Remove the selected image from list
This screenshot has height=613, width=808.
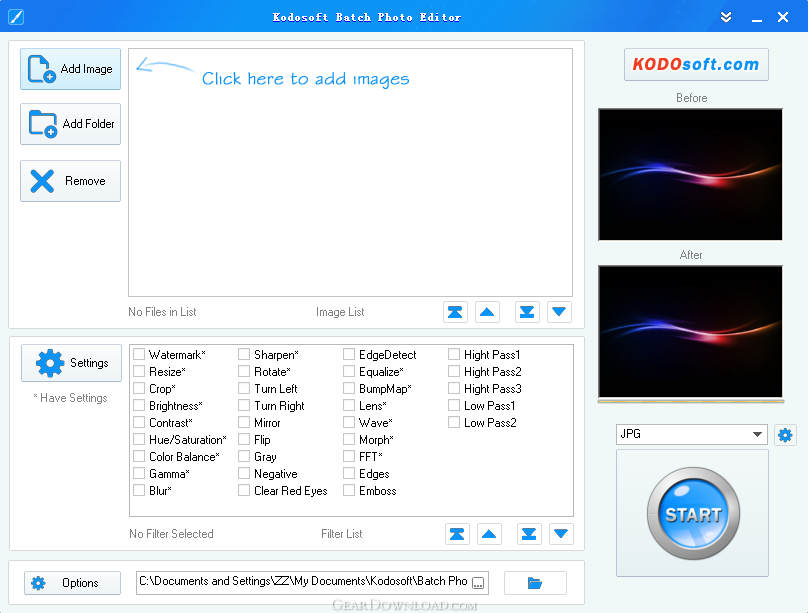pyautogui.click(x=71, y=181)
